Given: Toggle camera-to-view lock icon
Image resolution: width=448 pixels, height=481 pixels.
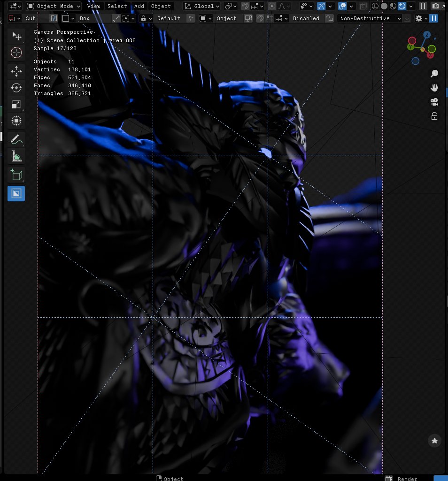Looking at the screenshot, I should (434, 116).
